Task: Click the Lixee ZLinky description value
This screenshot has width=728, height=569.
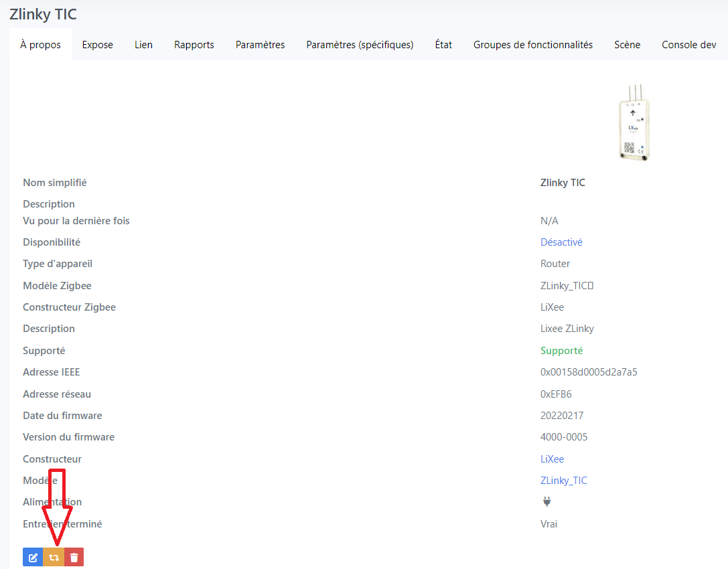Action: click(567, 329)
